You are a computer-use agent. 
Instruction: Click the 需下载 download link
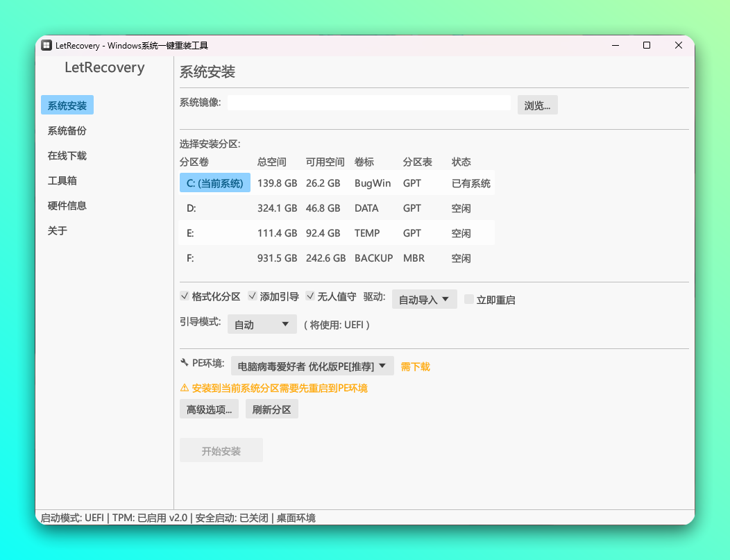(x=414, y=366)
